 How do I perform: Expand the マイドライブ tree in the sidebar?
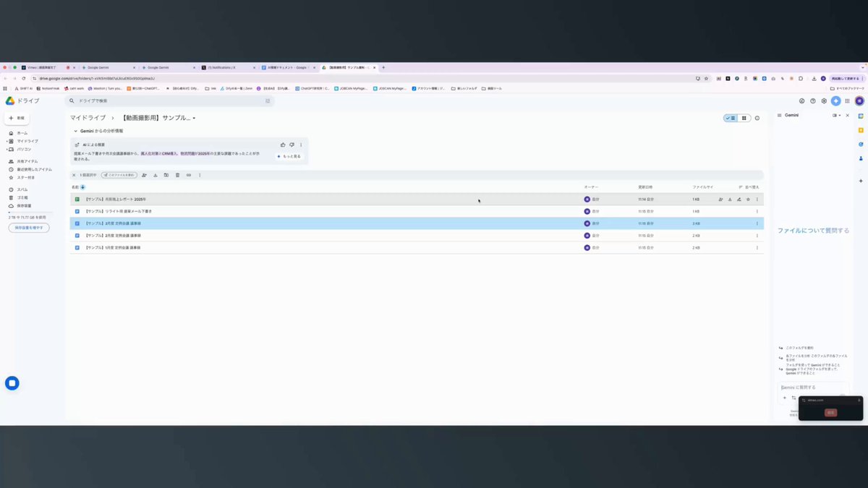[7, 141]
